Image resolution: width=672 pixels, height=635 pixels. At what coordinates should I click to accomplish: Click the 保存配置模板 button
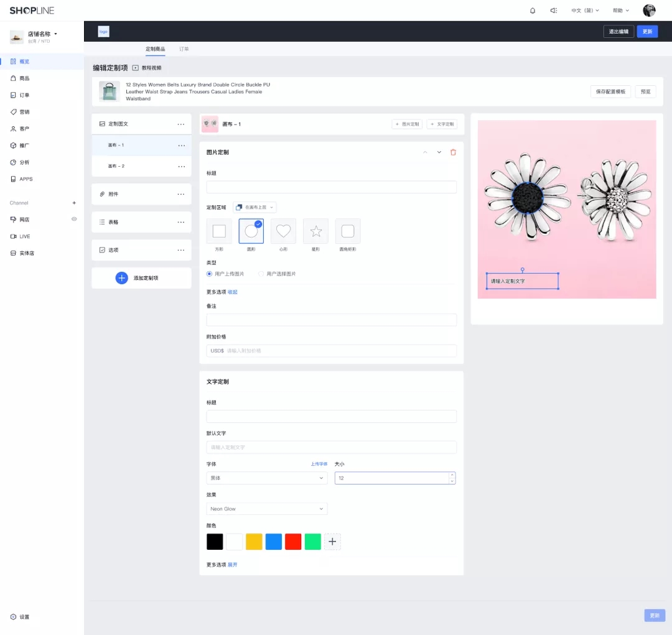tap(610, 91)
